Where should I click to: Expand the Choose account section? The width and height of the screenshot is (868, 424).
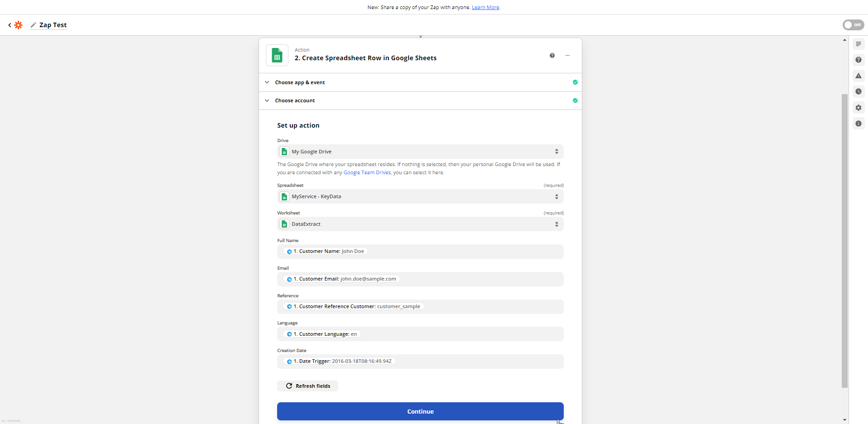point(420,100)
